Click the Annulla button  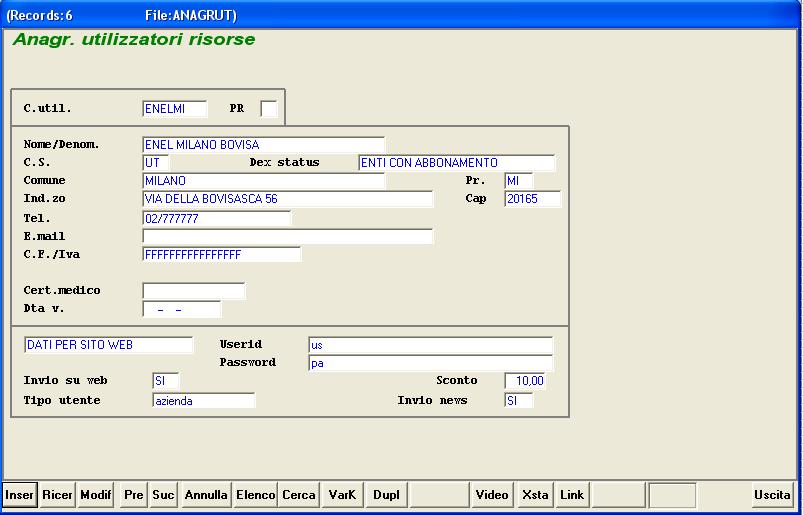[x=206, y=495]
